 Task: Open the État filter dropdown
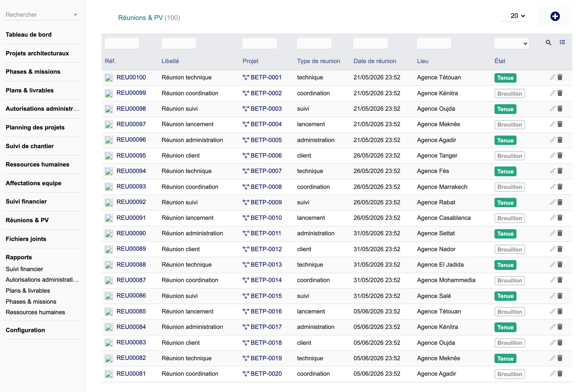511,43
